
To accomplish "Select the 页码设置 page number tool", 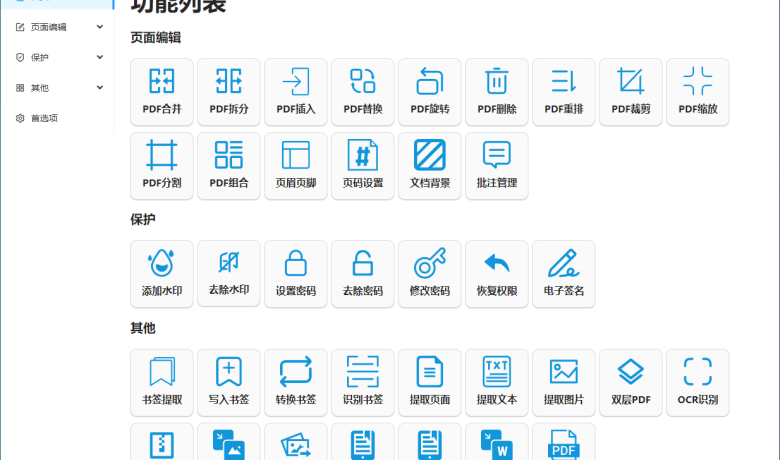I will coord(363,166).
